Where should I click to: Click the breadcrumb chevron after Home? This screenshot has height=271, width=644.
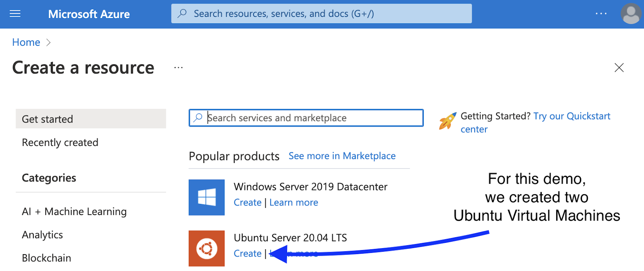pos(48,43)
